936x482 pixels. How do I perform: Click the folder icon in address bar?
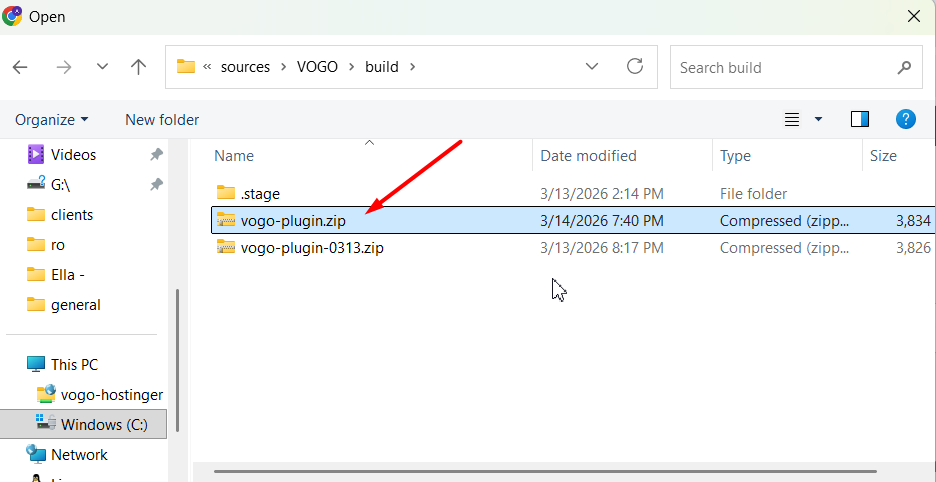coord(186,66)
